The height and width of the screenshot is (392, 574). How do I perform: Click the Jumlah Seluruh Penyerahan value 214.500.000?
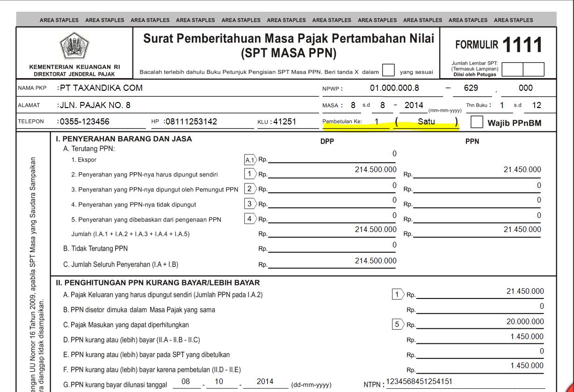click(x=376, y=261)
